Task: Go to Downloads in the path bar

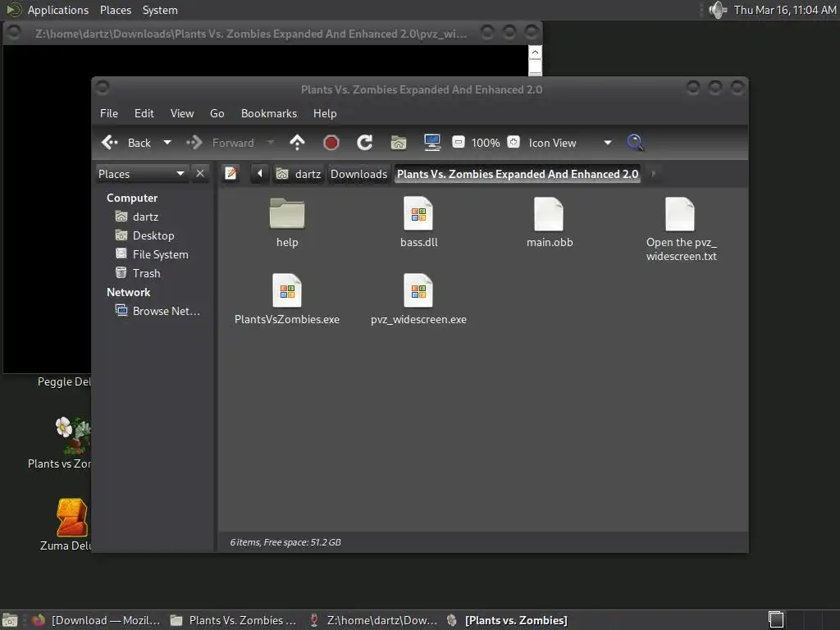Action: click(x=358, y=174)
